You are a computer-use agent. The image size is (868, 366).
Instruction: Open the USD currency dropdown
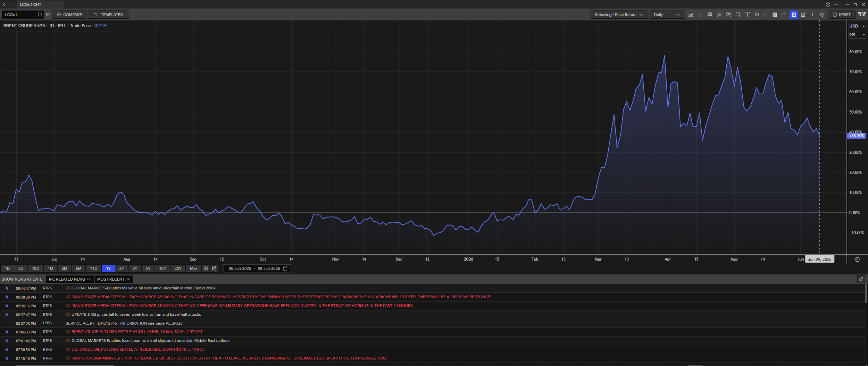tap(857, 26)
